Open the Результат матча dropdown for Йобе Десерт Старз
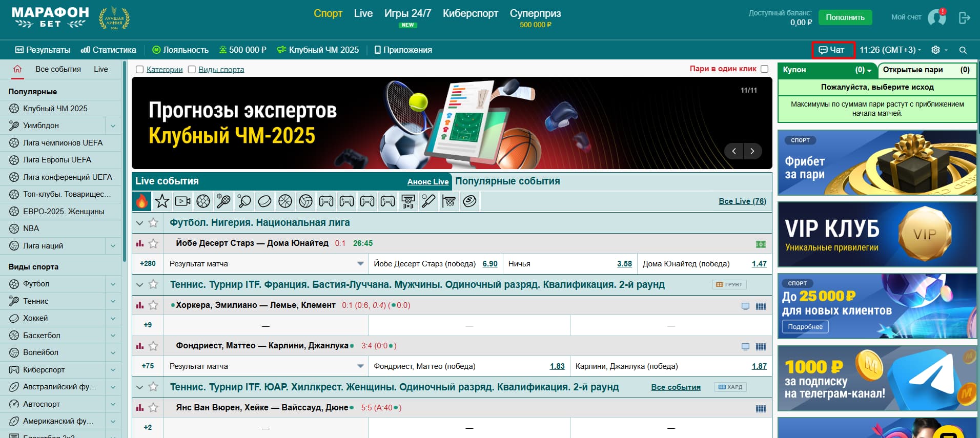 coord(266,264)
